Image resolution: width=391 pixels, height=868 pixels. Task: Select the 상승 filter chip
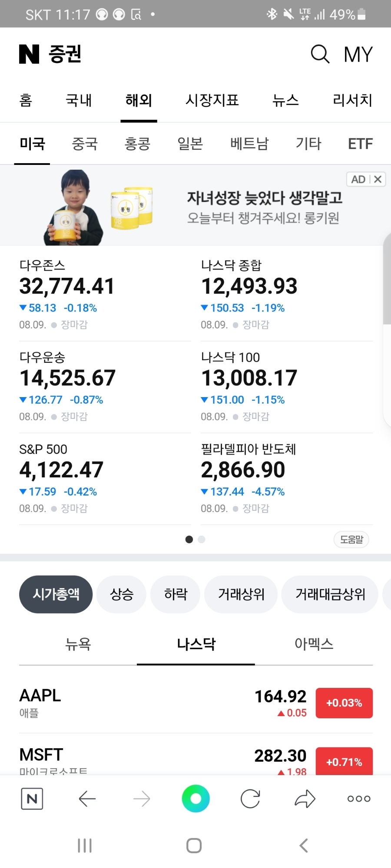[x=122, y=594]
